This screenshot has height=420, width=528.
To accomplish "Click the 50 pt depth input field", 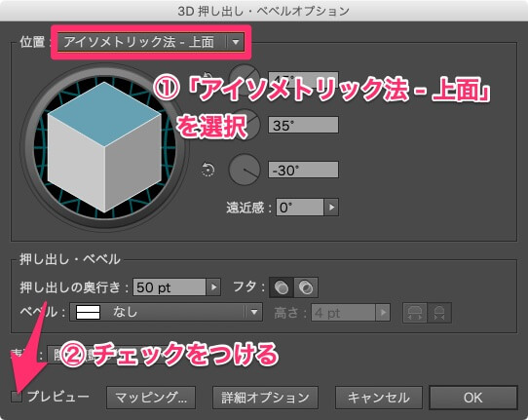I will point(170,287).
